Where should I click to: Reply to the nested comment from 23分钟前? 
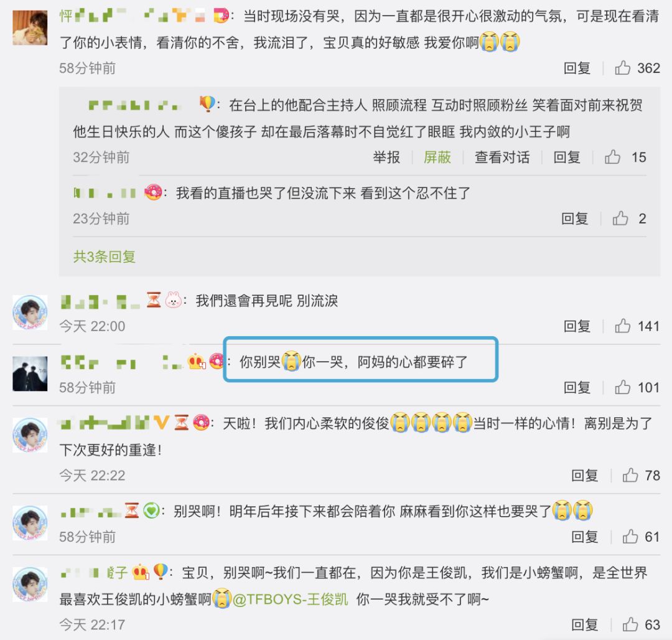point(574,218)
